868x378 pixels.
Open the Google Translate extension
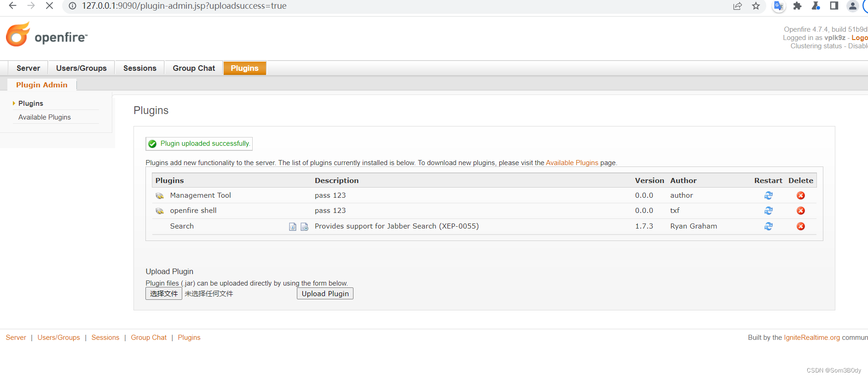click(778, 6)
